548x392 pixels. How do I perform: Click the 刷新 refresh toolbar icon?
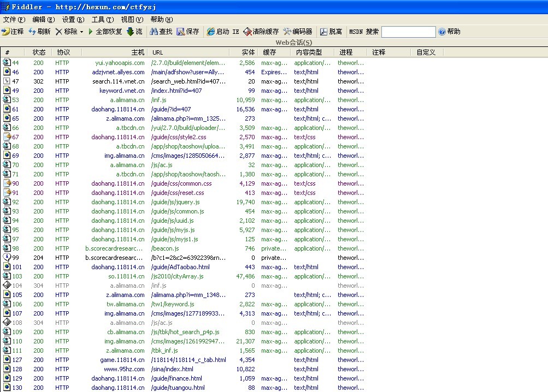point(32,32)
